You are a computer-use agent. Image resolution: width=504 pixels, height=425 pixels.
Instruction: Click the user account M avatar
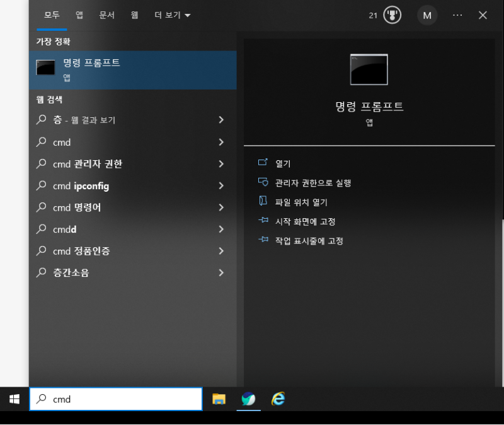point(427,15)
